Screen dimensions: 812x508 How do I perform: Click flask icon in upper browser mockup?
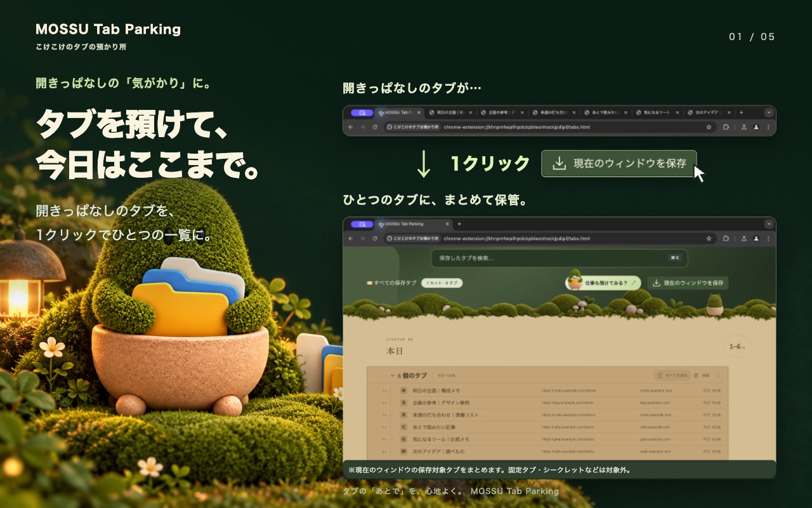click(743, 127)
